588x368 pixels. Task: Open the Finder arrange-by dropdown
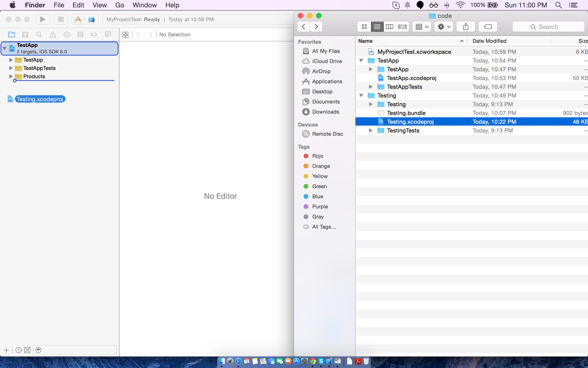click(x=422, y=27)
